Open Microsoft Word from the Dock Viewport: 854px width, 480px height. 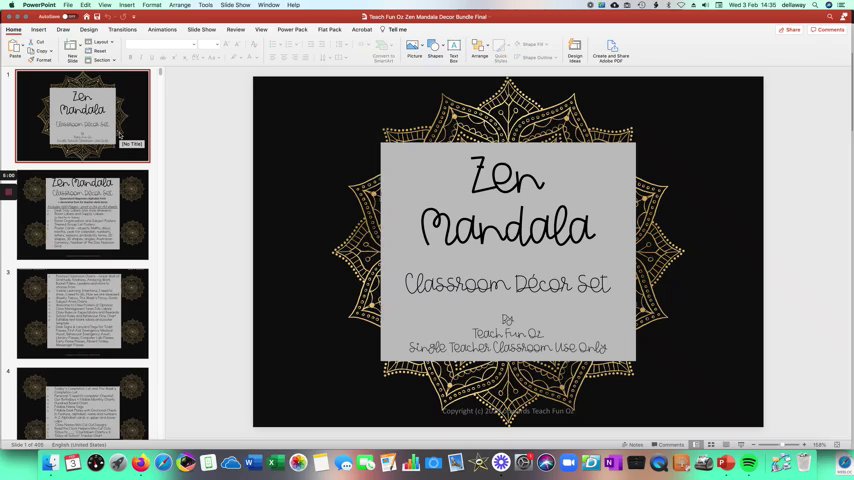tap(253, 463)
